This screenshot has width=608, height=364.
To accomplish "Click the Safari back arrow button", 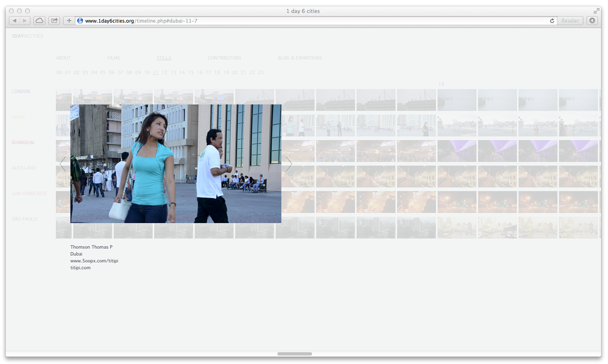I will click(15, 21).
